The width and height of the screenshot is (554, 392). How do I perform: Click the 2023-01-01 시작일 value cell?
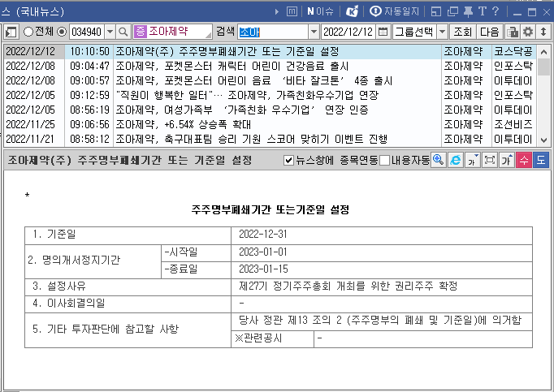click(x=382, y=253)
